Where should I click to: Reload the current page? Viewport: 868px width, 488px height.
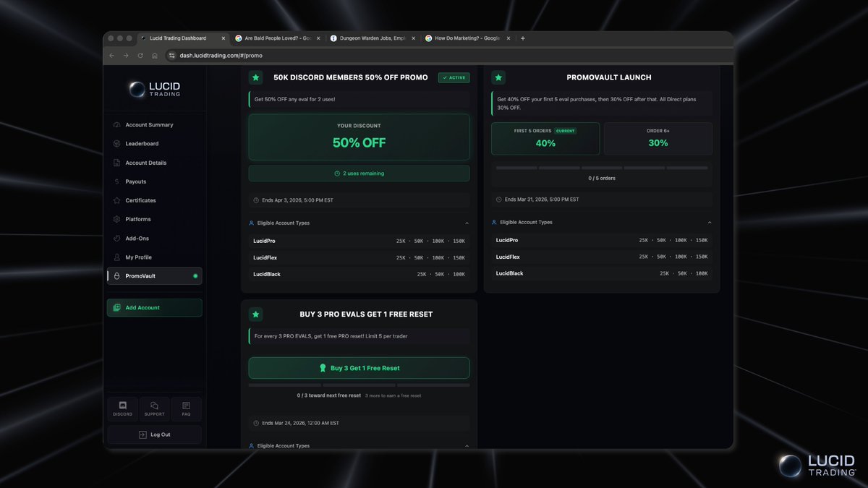[140, 56]
